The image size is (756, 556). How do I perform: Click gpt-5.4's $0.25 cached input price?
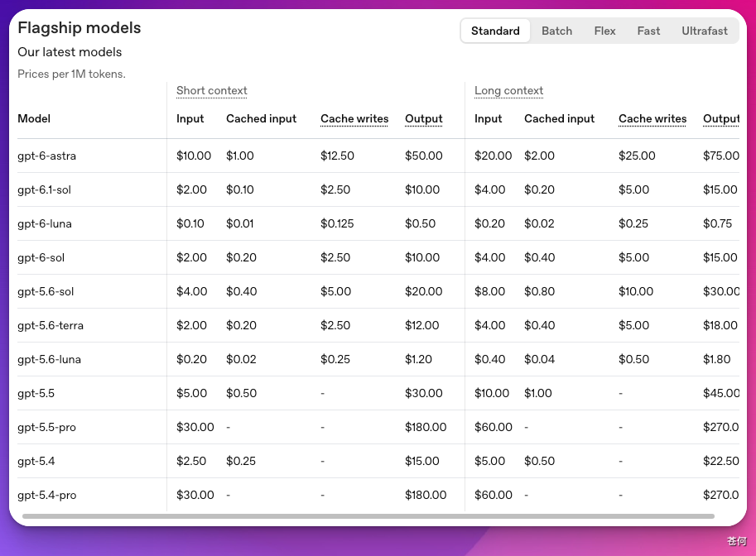(x=241, y=461)
